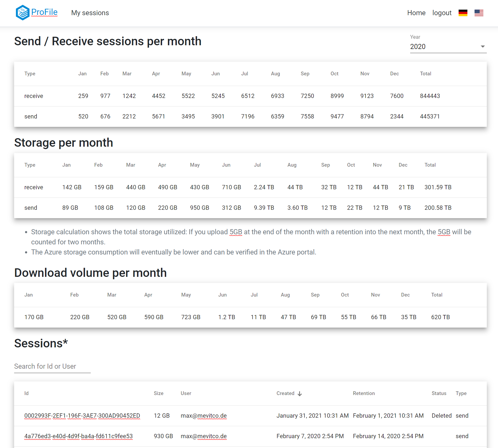The height and width of the screenshot is (448, 498).
Task: Sort sessions by the Retention column header
Action: [x=364, y=393]
